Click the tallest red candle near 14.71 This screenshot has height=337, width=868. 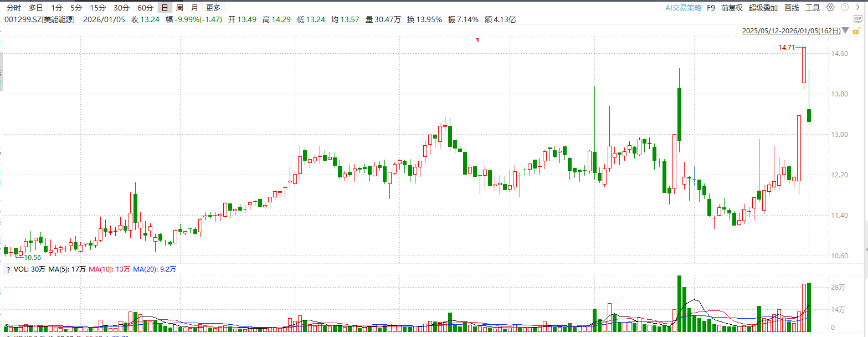click(804, 65)
